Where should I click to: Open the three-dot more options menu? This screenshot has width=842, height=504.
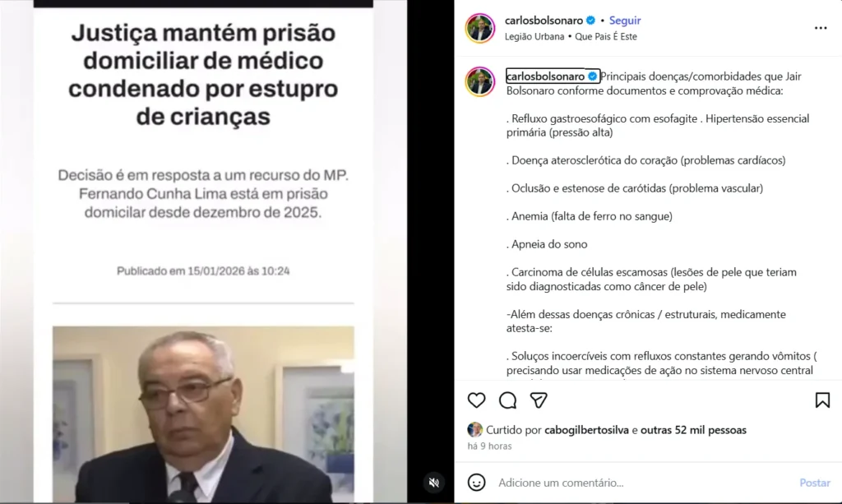coord(821,28)
